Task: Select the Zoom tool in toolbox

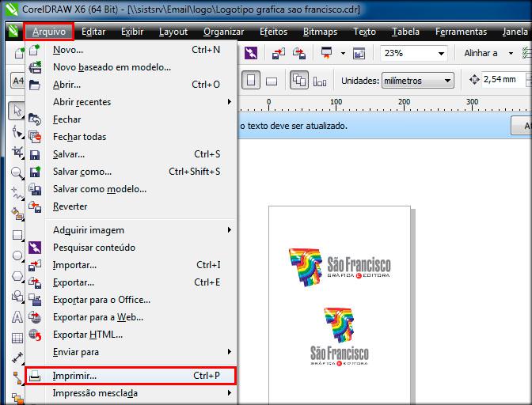Action: coord(17,172)
